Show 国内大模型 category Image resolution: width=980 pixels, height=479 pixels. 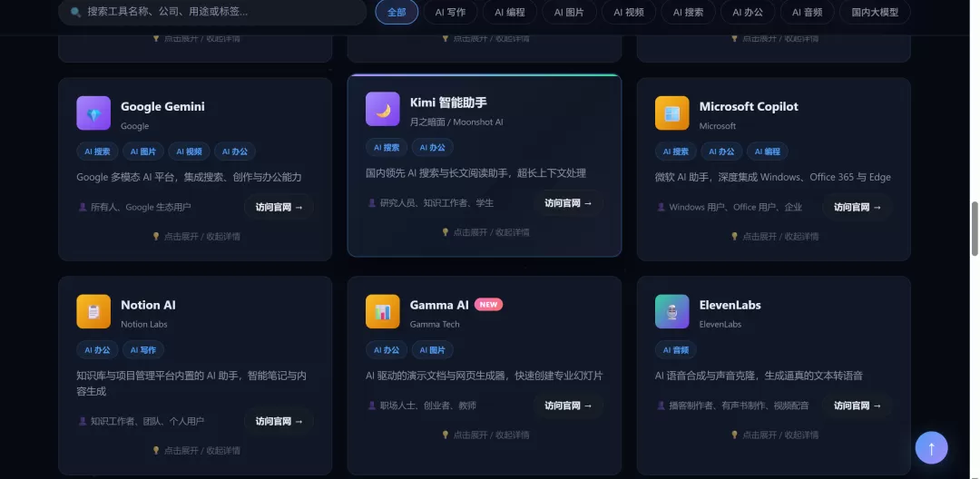click(x=875, y=12)
